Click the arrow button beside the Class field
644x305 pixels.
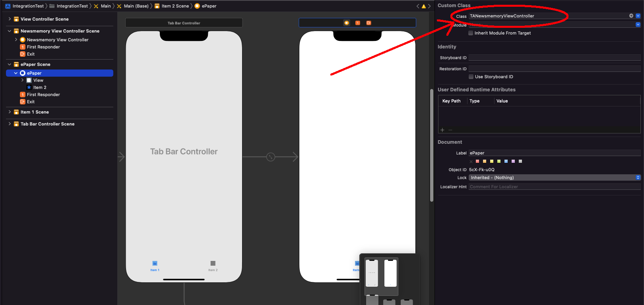[631, 16]
